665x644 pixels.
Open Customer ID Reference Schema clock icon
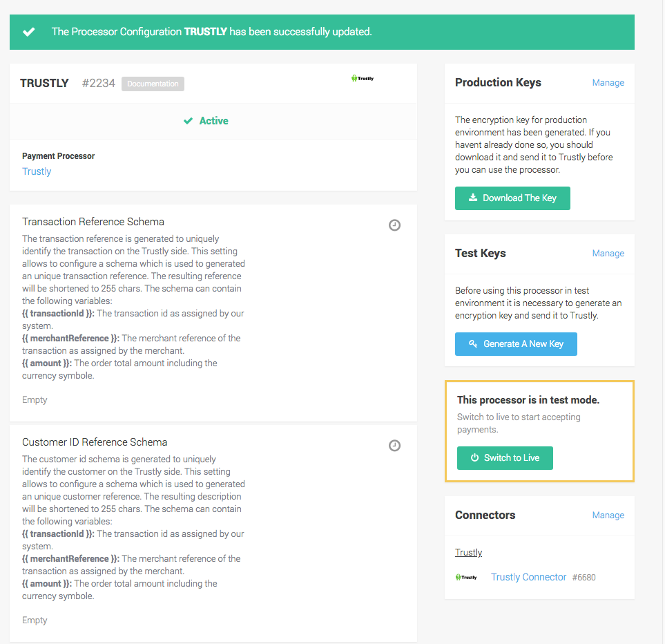coord(394,446)
